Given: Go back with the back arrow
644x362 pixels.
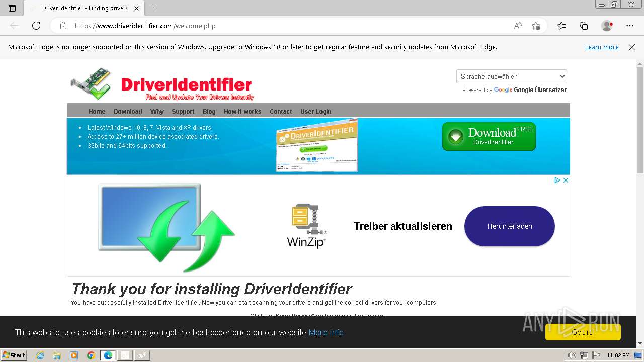Looking at the screenshot, I should click(14, 26).
